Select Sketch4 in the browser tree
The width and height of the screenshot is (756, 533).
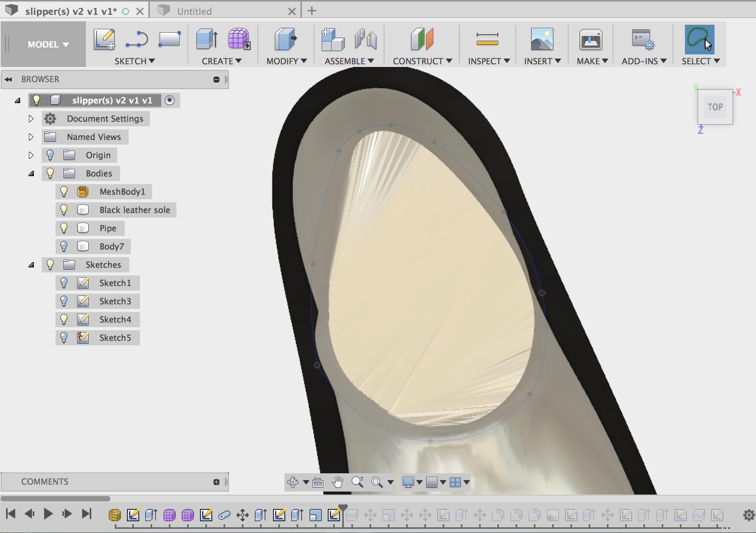115,320
